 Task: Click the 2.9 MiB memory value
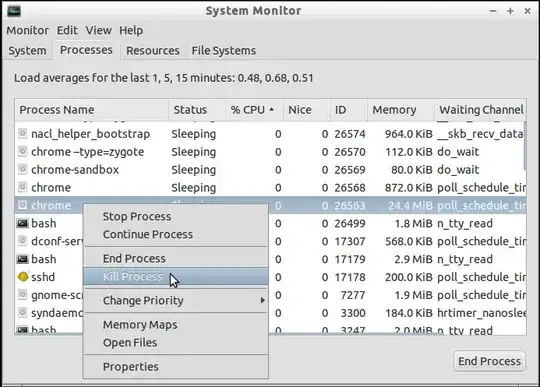413,259
